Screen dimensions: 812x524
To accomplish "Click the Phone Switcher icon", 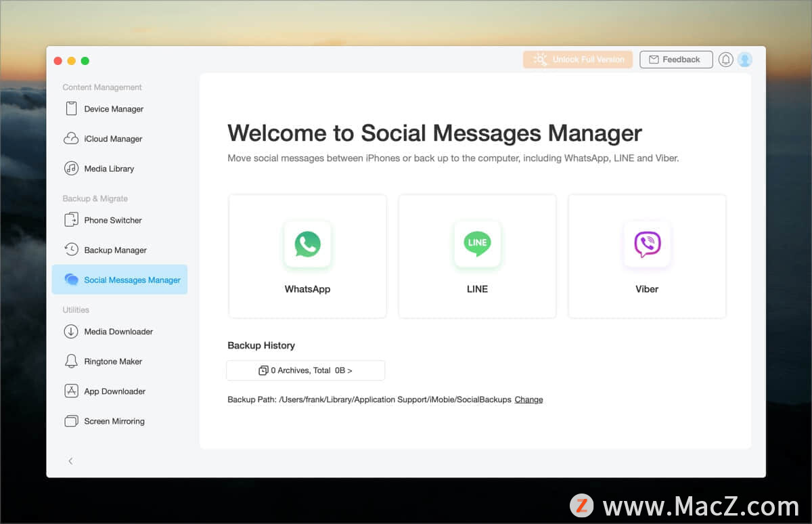I will pos(71,220).
